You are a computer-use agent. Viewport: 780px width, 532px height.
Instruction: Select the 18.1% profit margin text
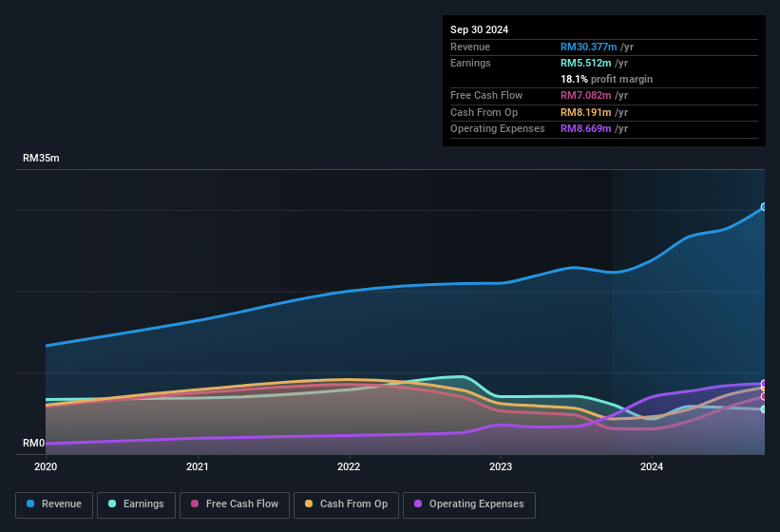click(x=606, y=79)
